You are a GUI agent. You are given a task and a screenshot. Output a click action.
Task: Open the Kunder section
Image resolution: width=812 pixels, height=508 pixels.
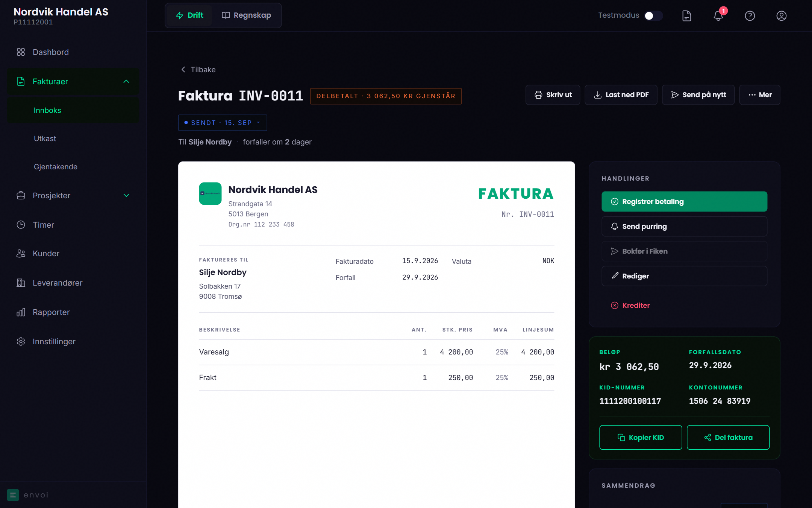(x=73, y=253)
